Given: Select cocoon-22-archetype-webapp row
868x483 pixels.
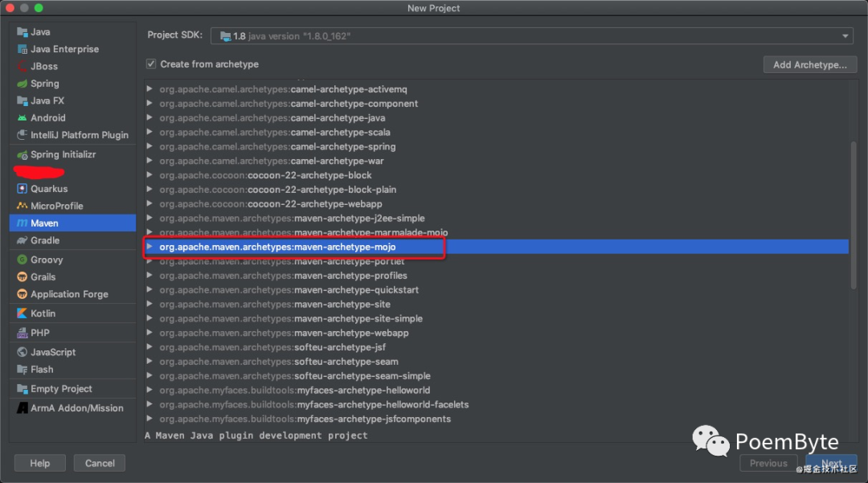Looking at the screenshot, I should (497, 204).
